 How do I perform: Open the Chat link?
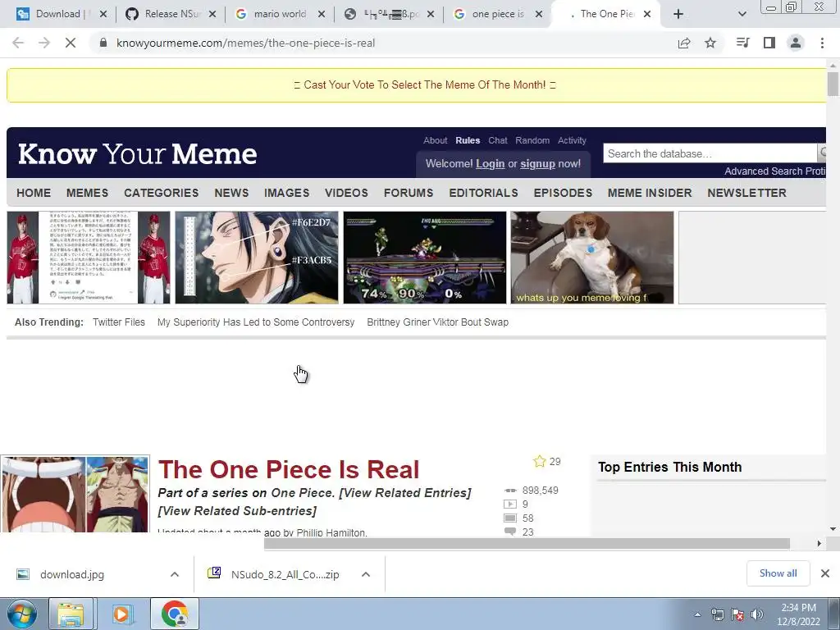click(x=498, y=140)
